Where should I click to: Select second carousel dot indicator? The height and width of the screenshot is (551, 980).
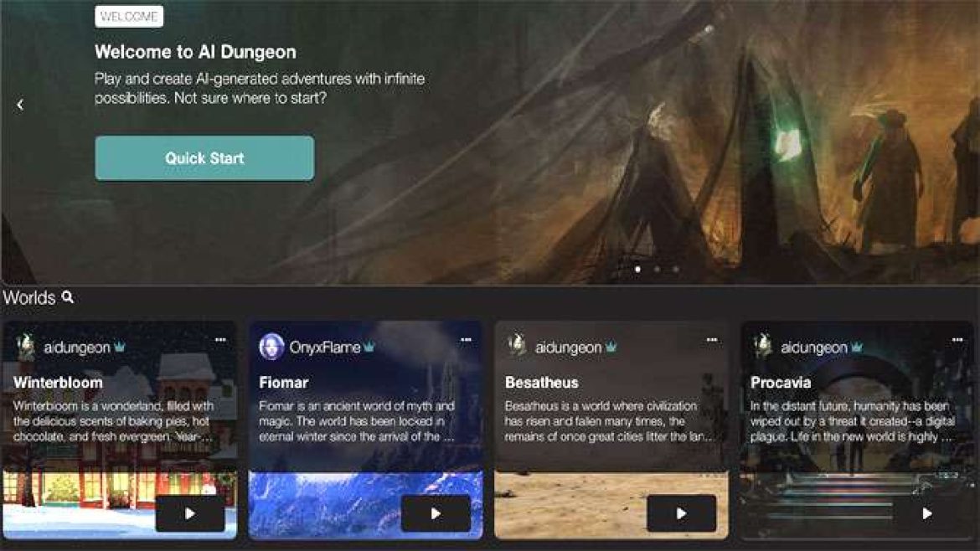(657, 270)
